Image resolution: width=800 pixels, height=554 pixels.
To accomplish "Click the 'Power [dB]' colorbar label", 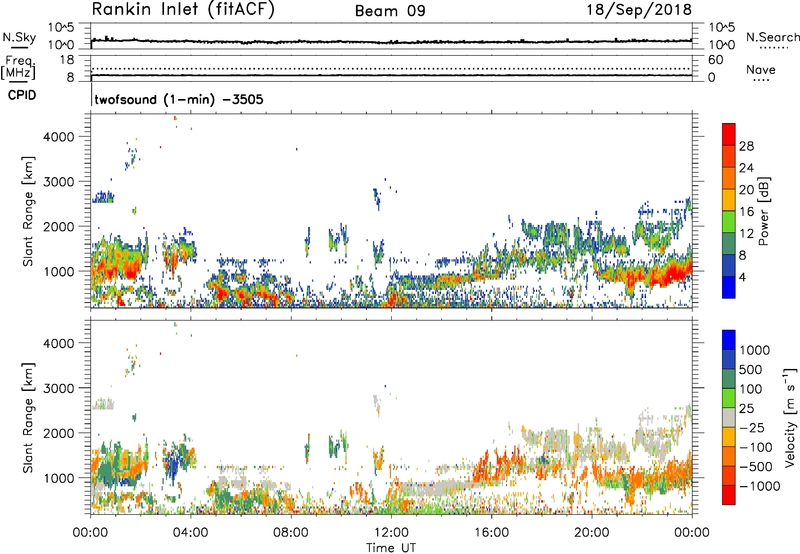I will tap(763, 211).
